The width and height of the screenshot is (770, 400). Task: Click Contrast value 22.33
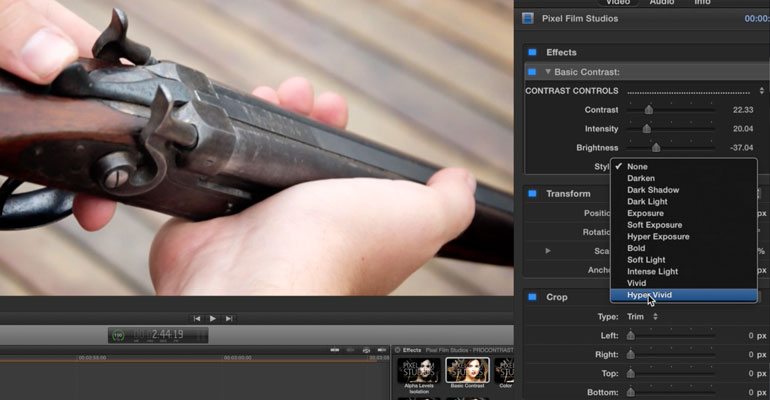tap(742, 110)
